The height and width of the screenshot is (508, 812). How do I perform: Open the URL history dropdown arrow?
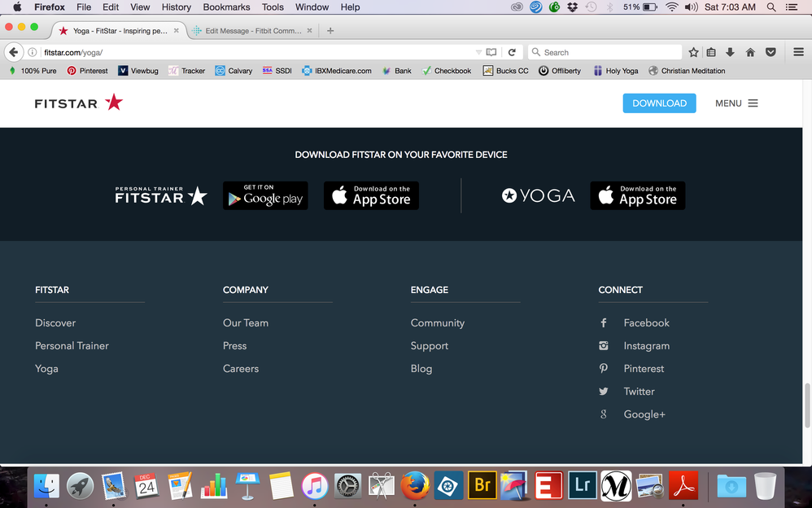(478, 52)
